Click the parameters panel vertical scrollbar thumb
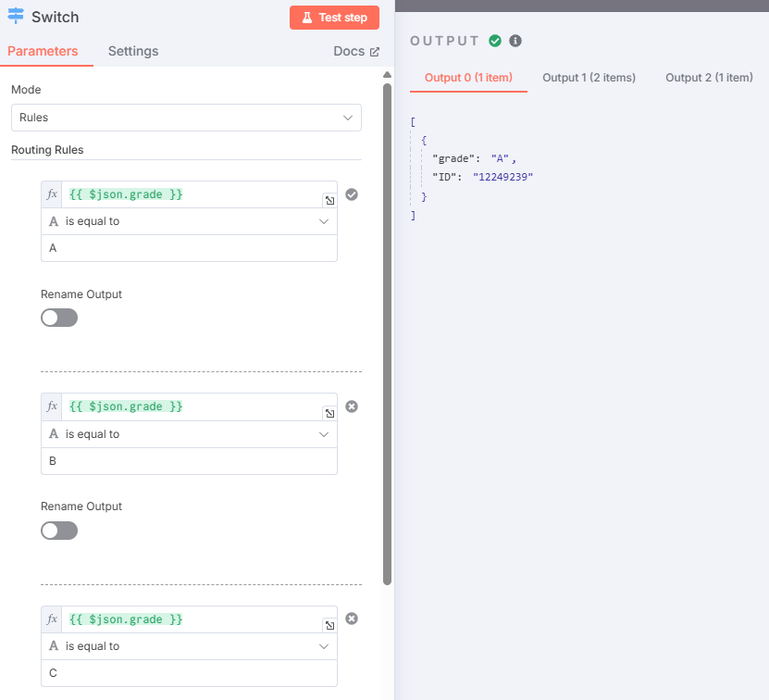 (387, 334)
